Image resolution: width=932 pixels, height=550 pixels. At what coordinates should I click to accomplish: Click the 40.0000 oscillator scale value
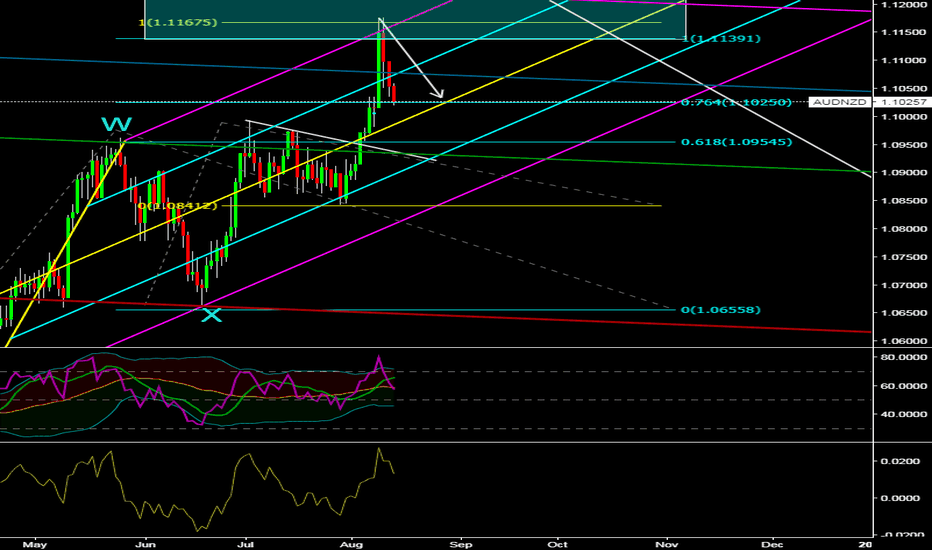tap(904, 414)
